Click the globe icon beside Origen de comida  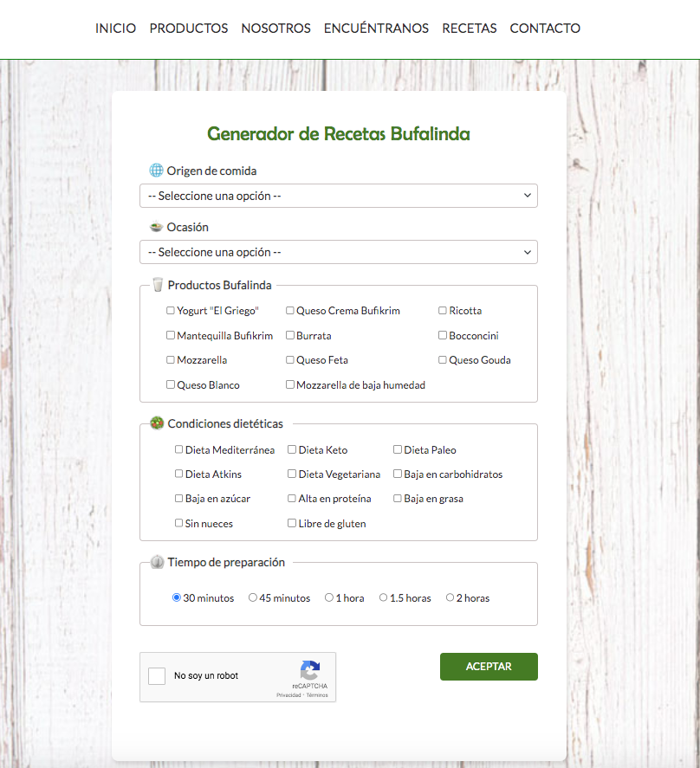pos(156,171)
